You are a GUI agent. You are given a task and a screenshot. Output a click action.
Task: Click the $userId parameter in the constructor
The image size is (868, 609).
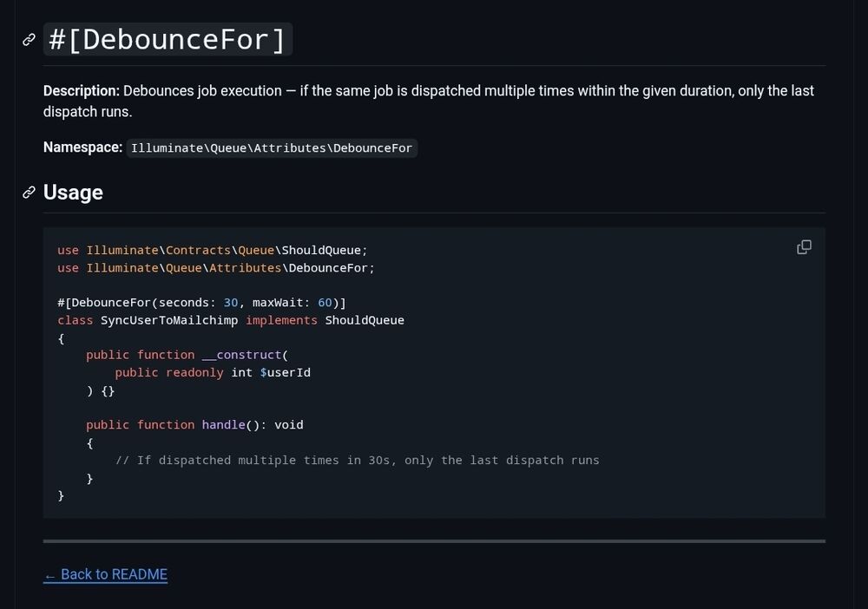[x=285, y=372]
